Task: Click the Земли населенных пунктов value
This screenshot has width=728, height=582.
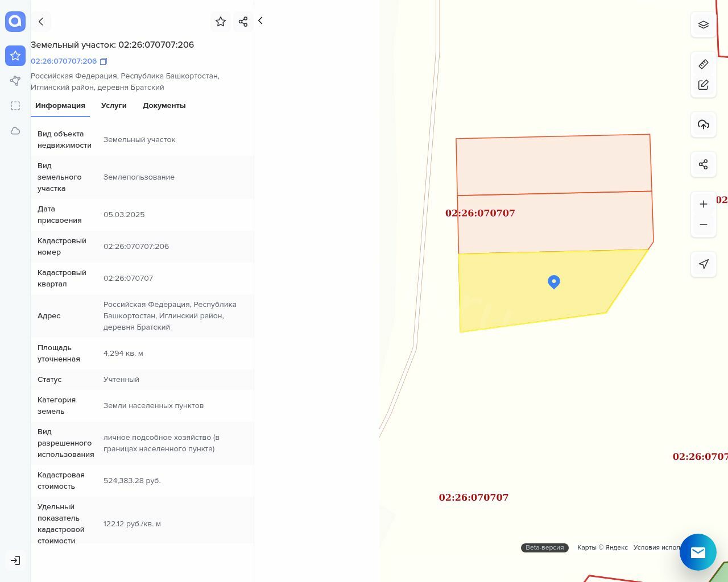Action: (154, 406)
